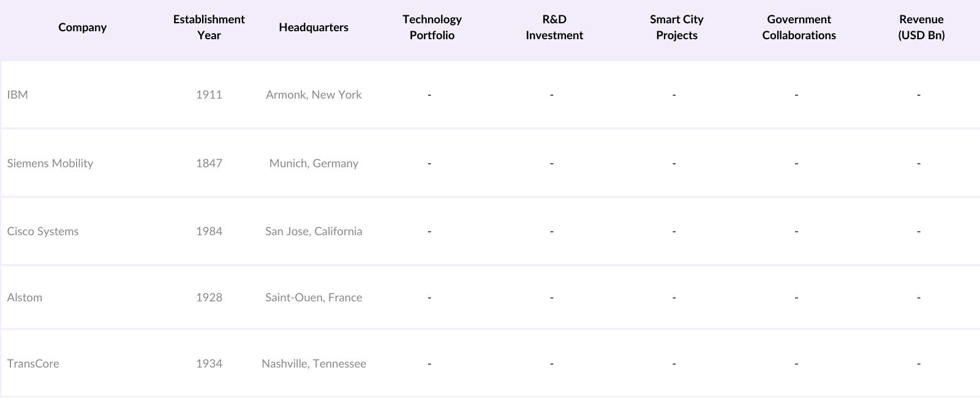Select the TransCore company name
The height and width of the screenshot is (400, 980).
pos(33,364)
